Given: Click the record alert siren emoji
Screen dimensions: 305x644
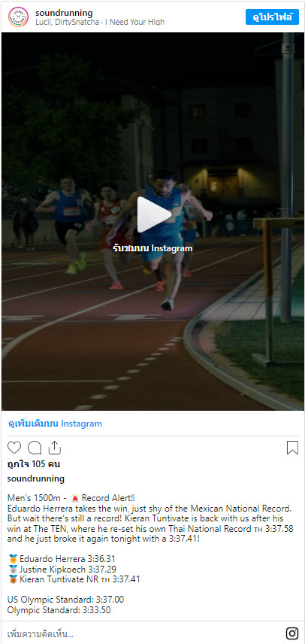Looking at the screenshot, I should (76, 498).
